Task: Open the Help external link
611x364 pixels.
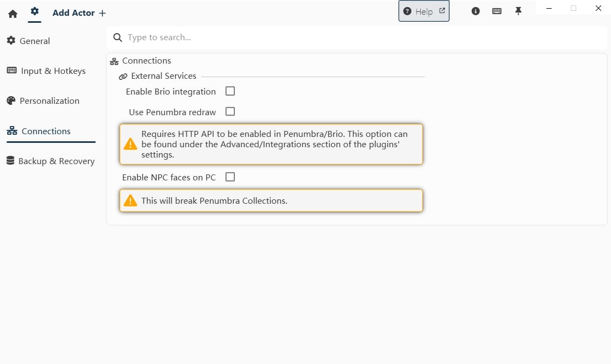Action: tap(424, 11)
